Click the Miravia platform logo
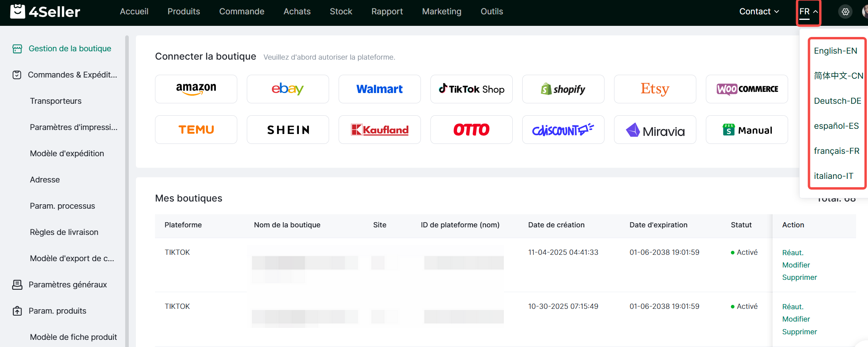Screen dimensions: 868x347 (655, 130)
